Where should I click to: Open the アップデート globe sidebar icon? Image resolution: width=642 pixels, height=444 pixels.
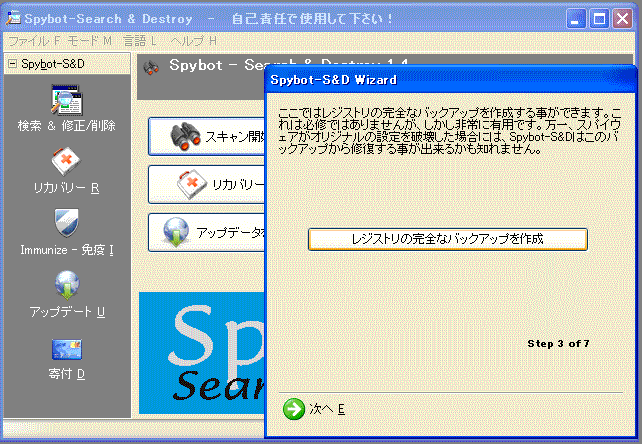pos(67,285)
